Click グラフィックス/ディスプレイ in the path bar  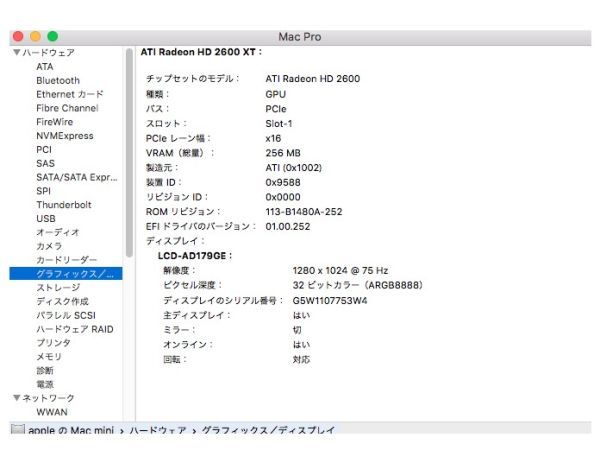point(268,430)
